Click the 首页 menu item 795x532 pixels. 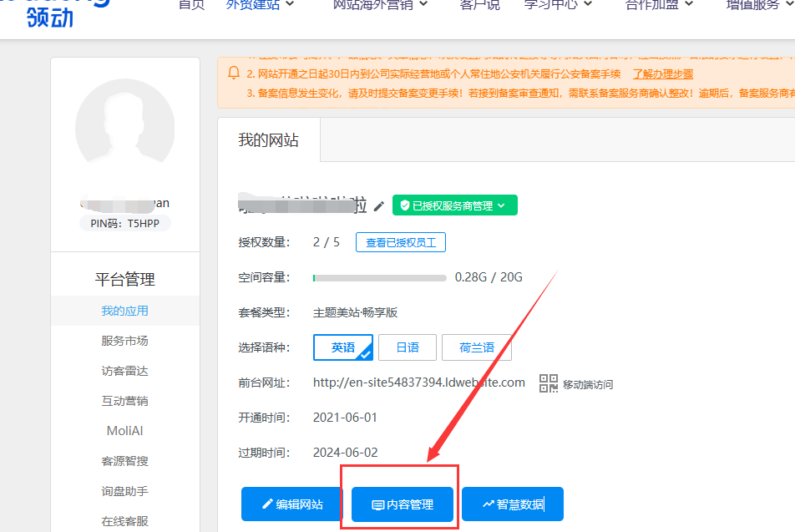pyautogui.click(x=190, y=3)
